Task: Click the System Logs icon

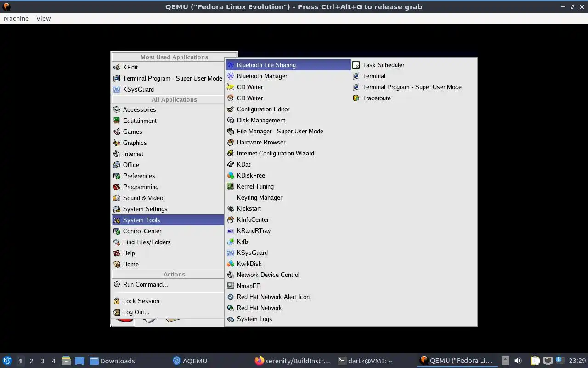Action: pyautogui.click(x=231, y=319)
